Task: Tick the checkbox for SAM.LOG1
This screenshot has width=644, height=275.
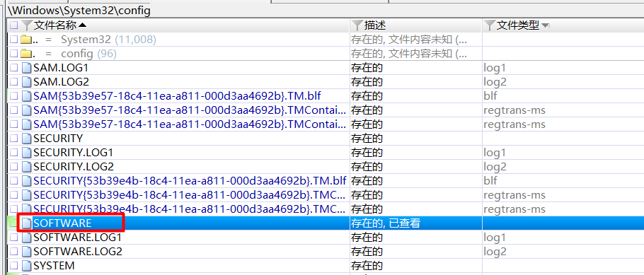Action: coord(14,68)
